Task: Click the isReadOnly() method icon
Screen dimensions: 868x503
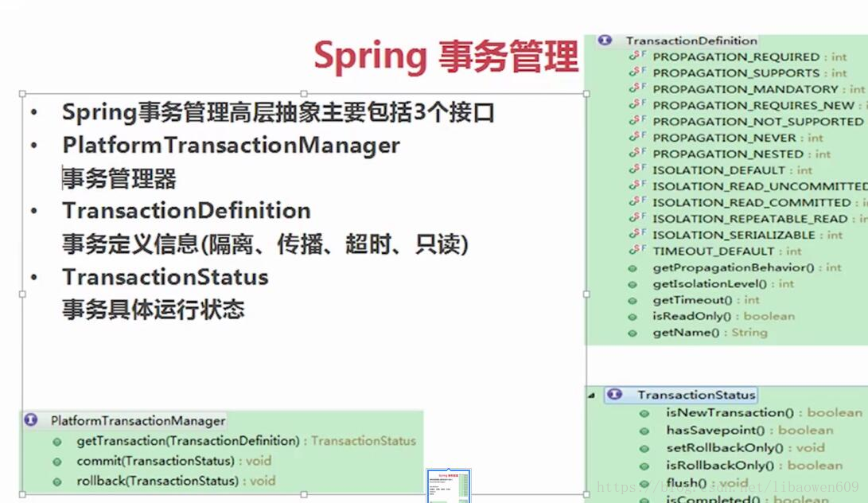Action: [x=633, y=317]
